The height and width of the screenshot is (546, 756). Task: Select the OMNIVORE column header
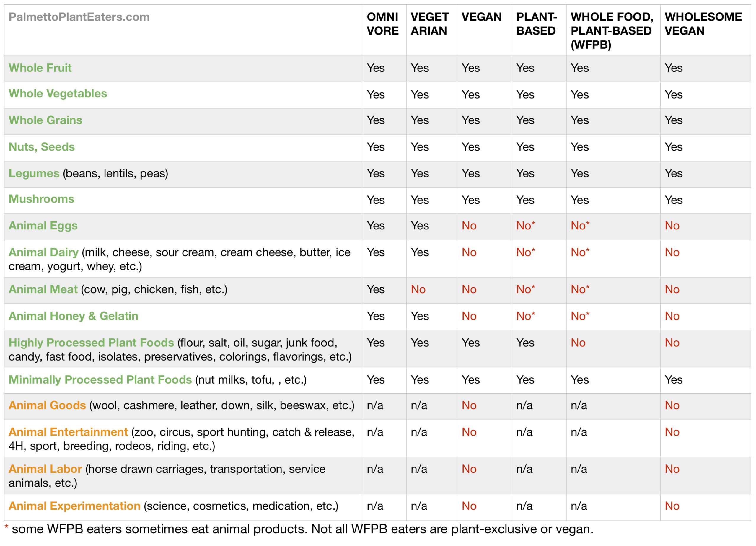pos(383,24)
